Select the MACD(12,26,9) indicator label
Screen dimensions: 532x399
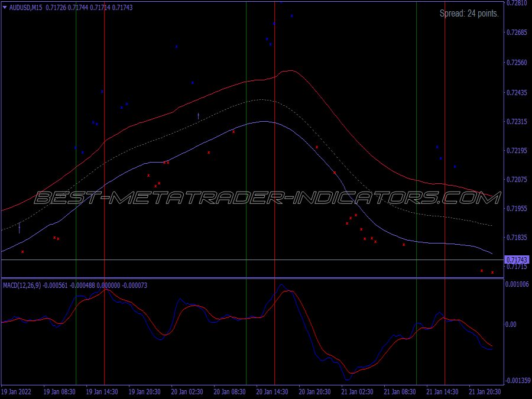(22, 286)
